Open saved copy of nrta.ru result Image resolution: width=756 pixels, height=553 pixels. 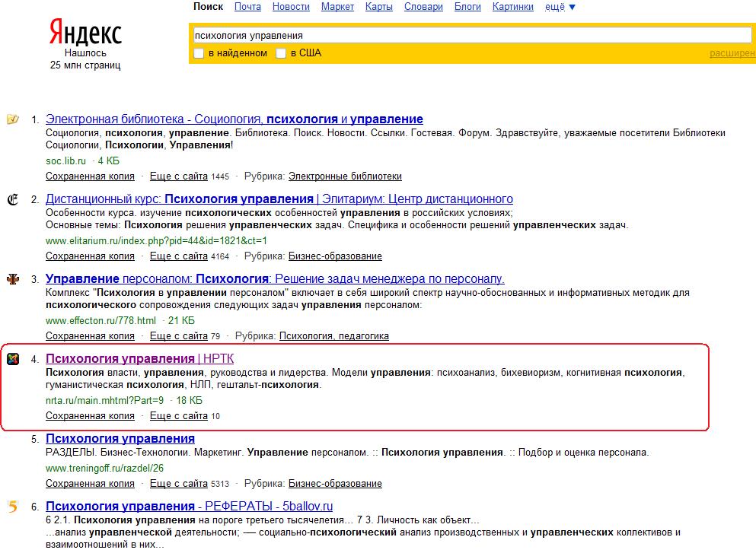pos(90,416)
